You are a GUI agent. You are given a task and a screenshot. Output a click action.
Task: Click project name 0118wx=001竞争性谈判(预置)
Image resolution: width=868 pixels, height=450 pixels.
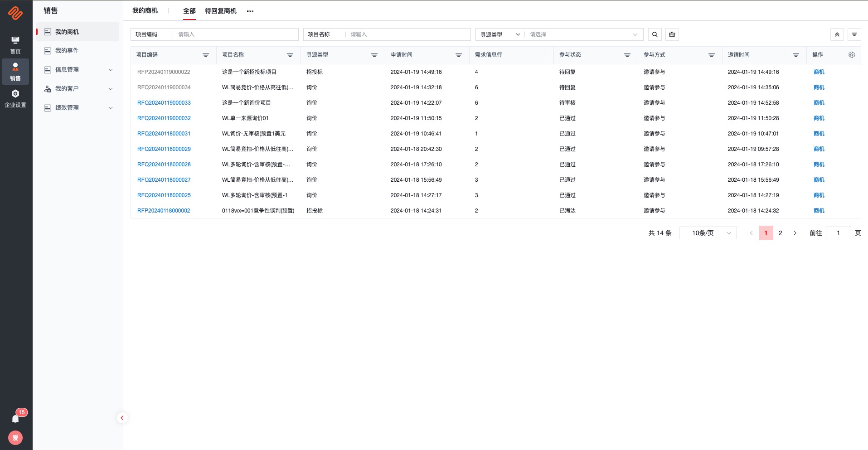[258, 211]
